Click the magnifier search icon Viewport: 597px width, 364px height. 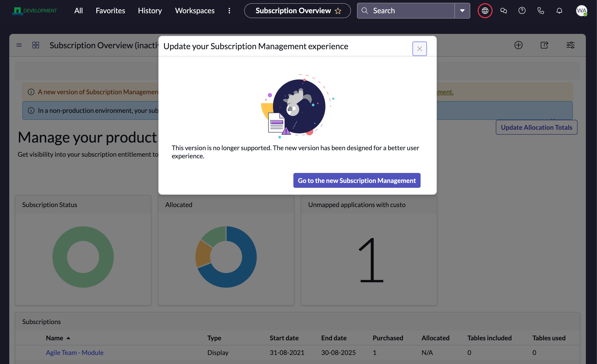coord(365,11)
